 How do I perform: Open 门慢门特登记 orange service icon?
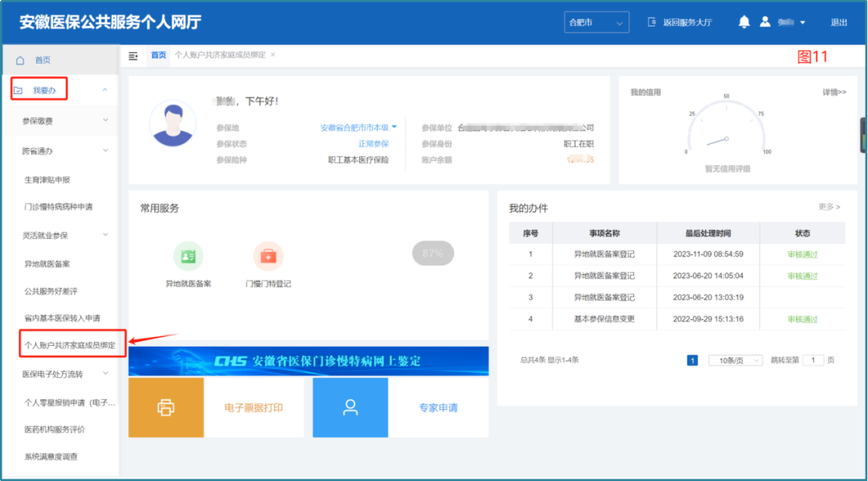tap(268, 256)
